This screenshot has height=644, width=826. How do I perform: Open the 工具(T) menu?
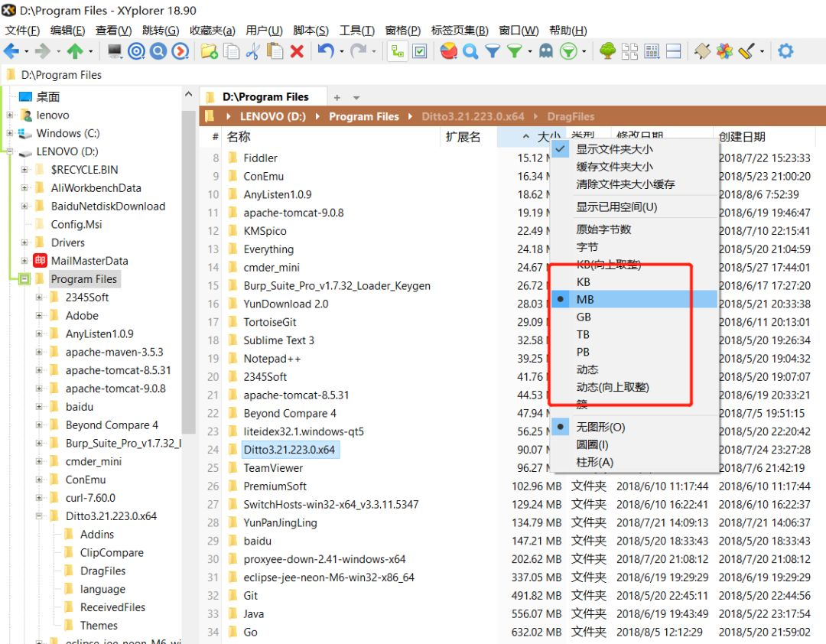[x=356, y=30]
